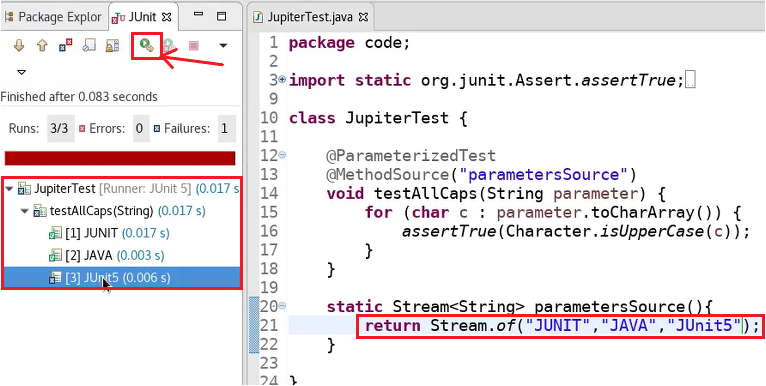Click Rerun Failed Tests First icon
The width and height of the screenshot is (766, 386).
170,46
